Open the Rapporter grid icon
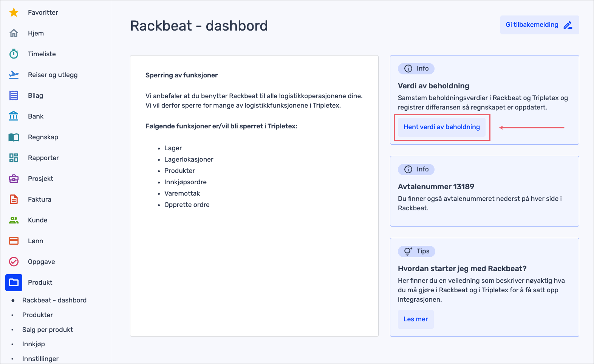This screenshot has width=594, height=364. 14,158
